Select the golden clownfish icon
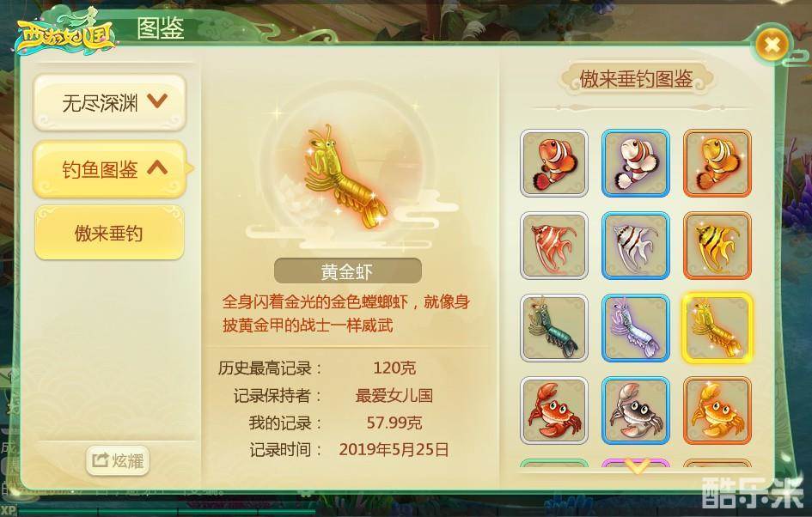The image size is (812, 517). coord(717,163)
